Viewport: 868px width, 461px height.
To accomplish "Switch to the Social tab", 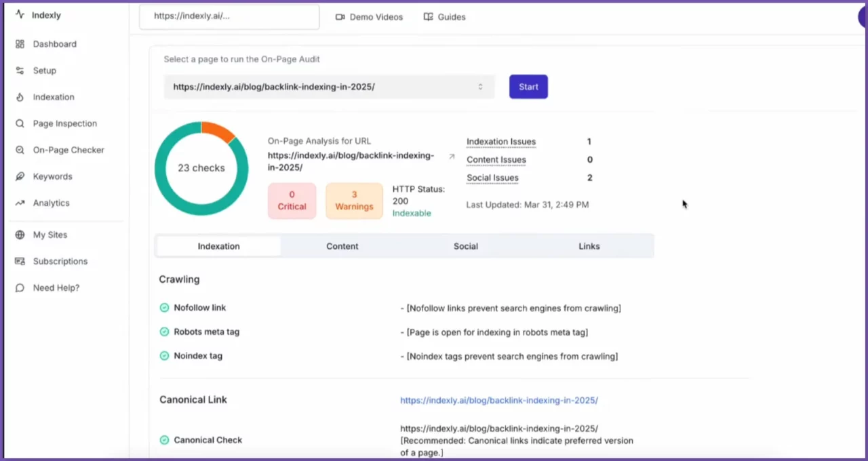I will tap(465, 246).
